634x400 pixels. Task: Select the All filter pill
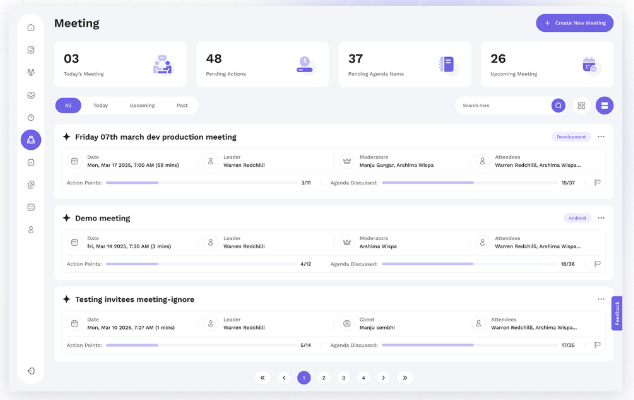coord(68,105)
